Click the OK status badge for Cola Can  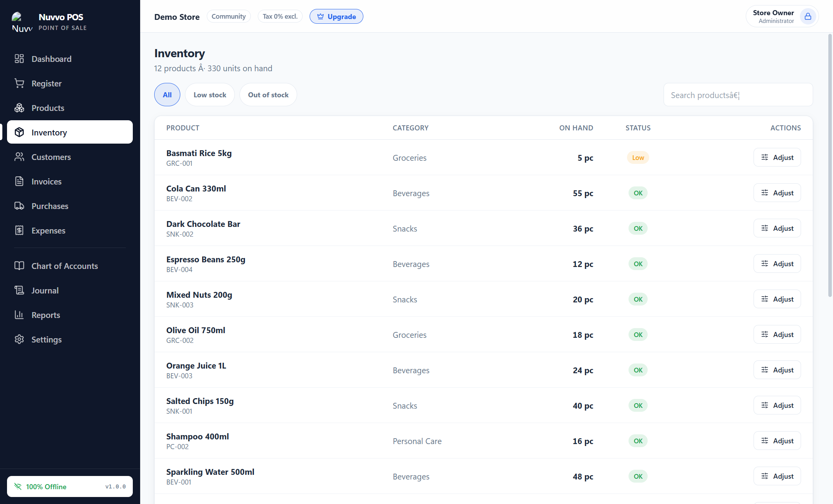(x=638, y=193)
